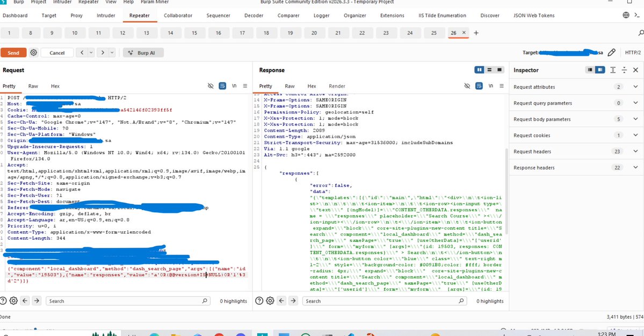Screen dimensions: 644x336
Task: Toggle crossed-eye icon in Response editor
Action: [467, 86]
